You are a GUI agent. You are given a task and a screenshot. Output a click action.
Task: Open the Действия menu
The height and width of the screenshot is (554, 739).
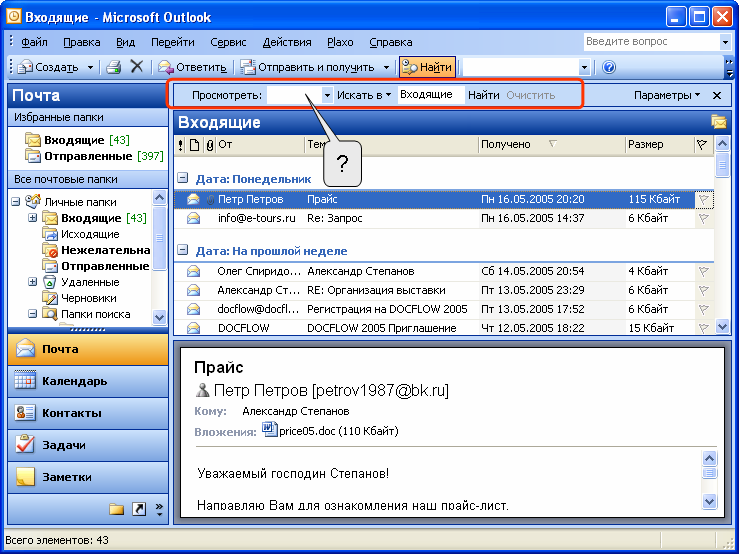(287, 42)
